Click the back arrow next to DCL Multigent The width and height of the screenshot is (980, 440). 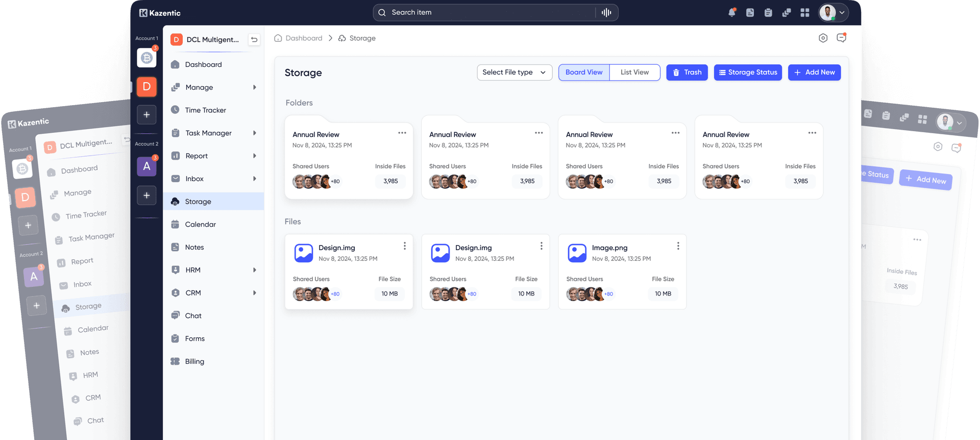tap(254, 40)
